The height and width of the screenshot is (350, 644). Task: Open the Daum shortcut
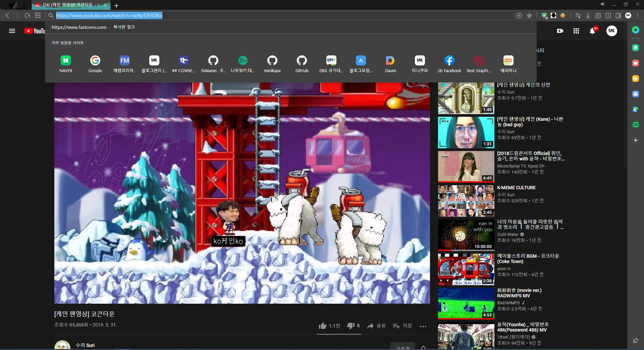[x=390, y=64]
